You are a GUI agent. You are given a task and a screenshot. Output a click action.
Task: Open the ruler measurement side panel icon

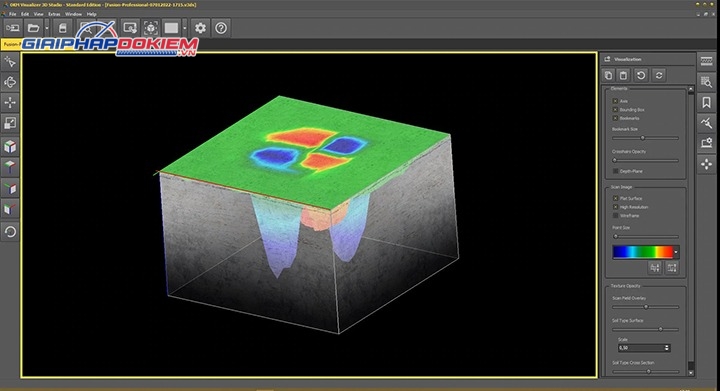coord(707,61)
